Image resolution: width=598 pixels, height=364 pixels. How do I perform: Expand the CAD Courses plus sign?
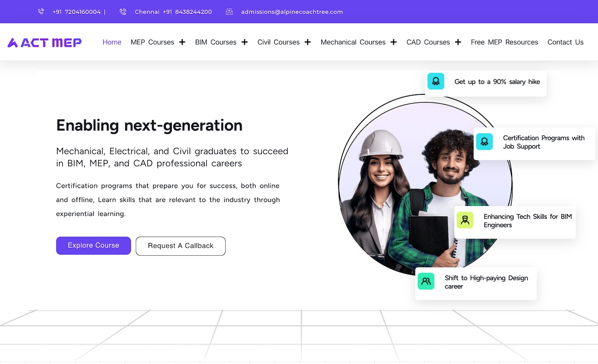[x=458, y=42]
